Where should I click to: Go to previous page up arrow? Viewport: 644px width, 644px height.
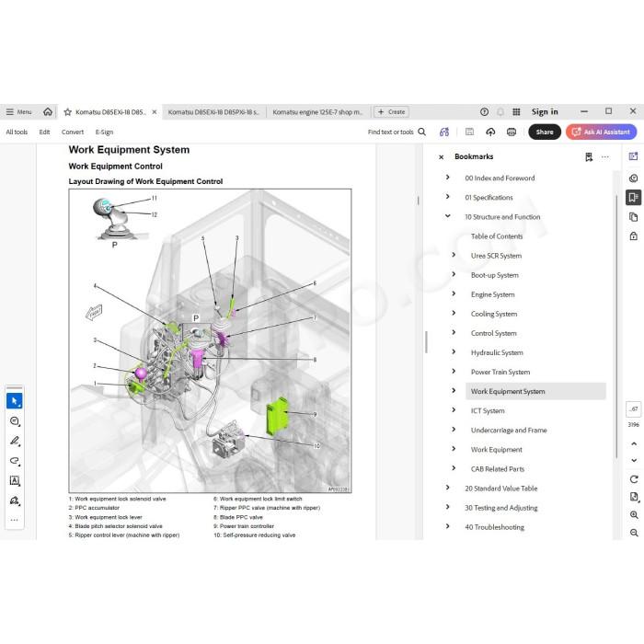click(x=634, y=443)
